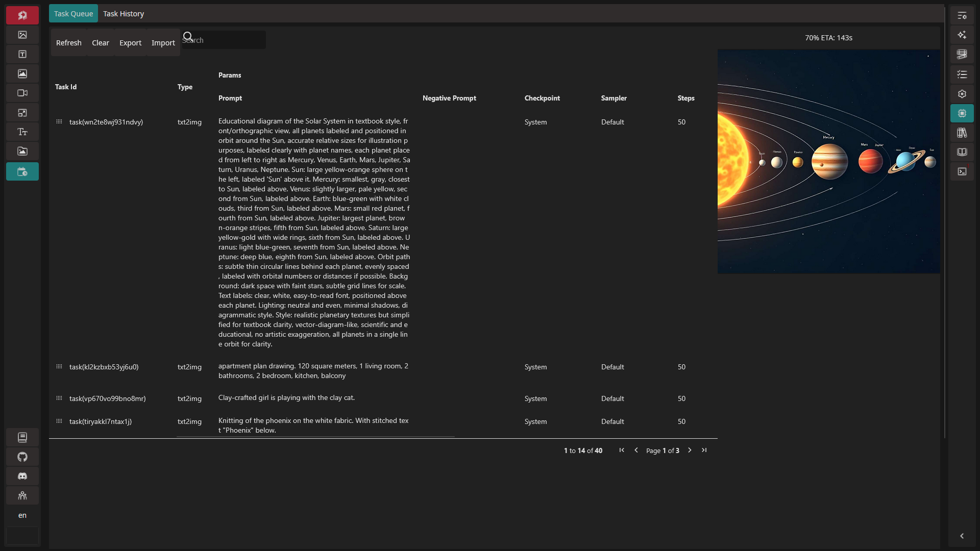Click the drag handle of the task(wn2te8wj931ndvy) row
This screenshot has height=551, width=980.
(59, 121)
